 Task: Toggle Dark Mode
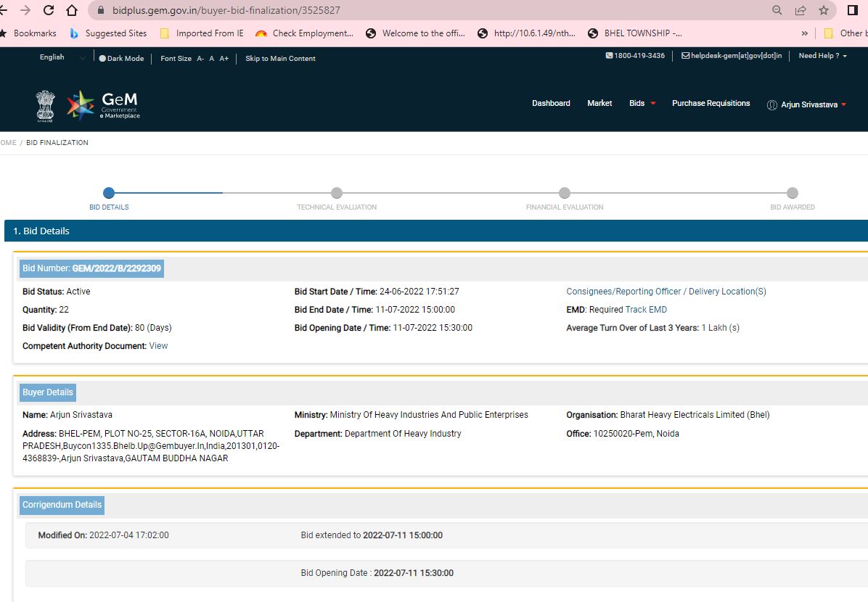(x=121, y=59)
